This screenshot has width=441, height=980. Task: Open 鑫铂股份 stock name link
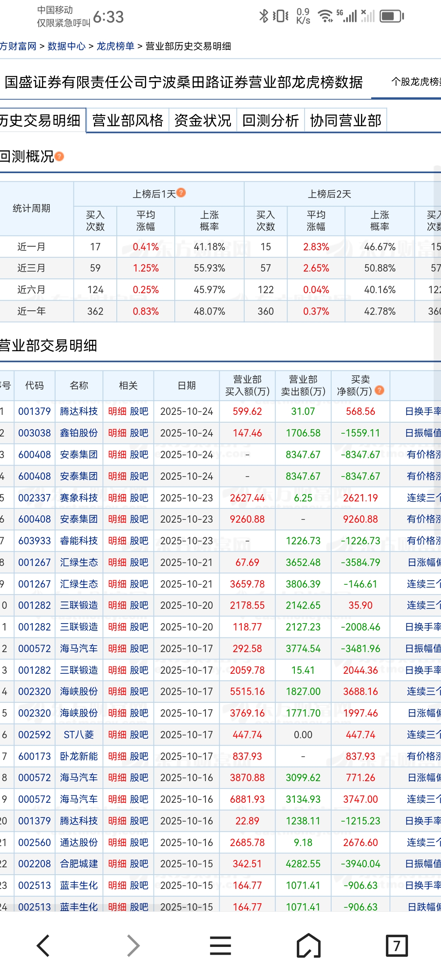(x=79, y=433)
